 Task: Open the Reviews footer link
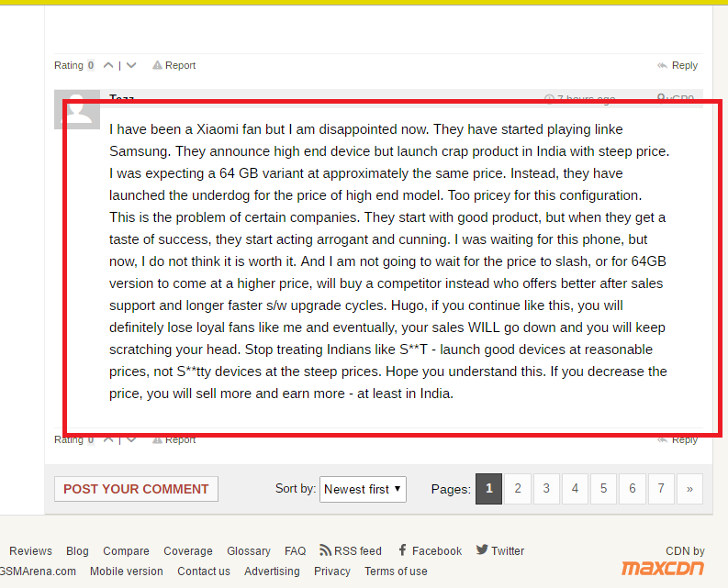point(30,550)
